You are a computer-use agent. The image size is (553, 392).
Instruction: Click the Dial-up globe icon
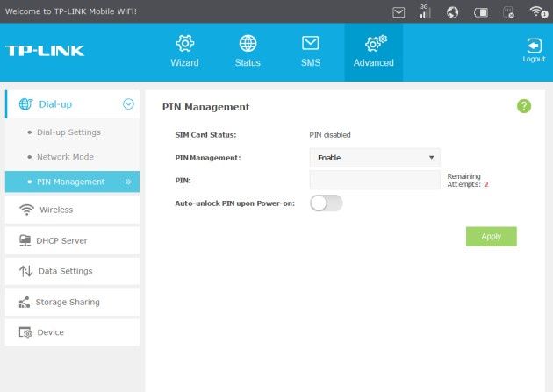click(x=25, y=104)
